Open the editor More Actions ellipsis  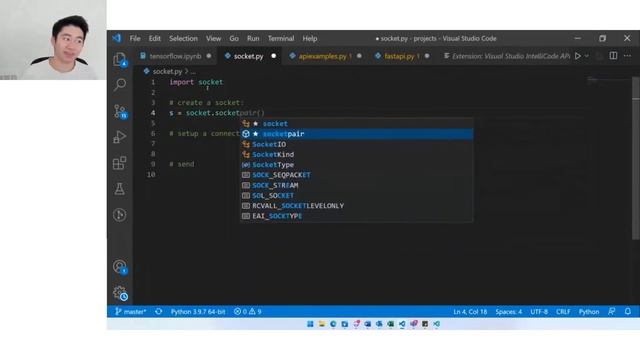pyautogui.click(x=627, y=56)
